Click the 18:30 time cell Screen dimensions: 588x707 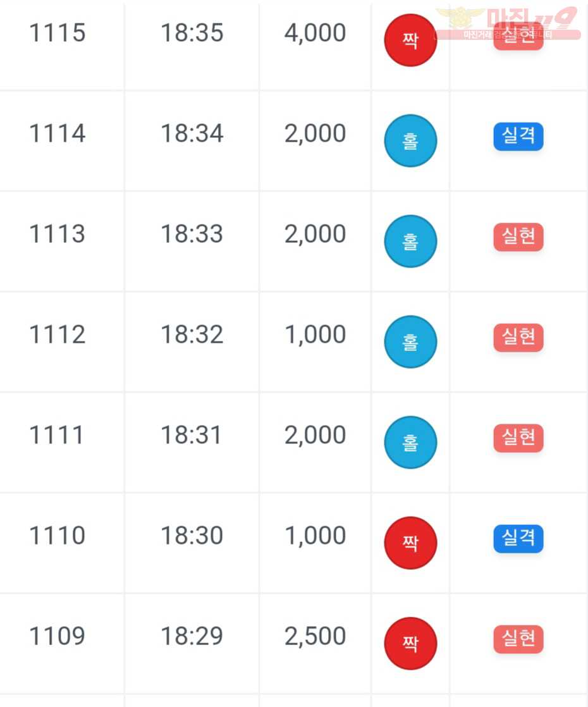point(192,536)
